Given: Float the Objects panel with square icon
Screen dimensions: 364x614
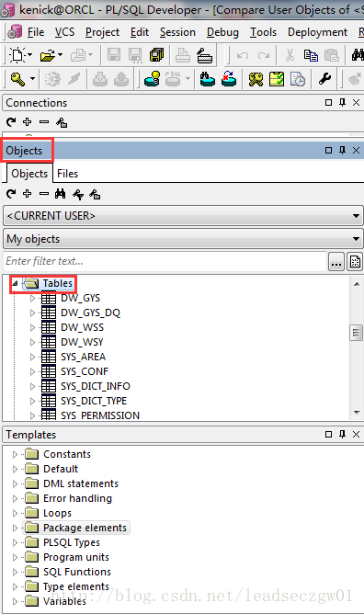Looking at the screenshot, I should point(329,151).
